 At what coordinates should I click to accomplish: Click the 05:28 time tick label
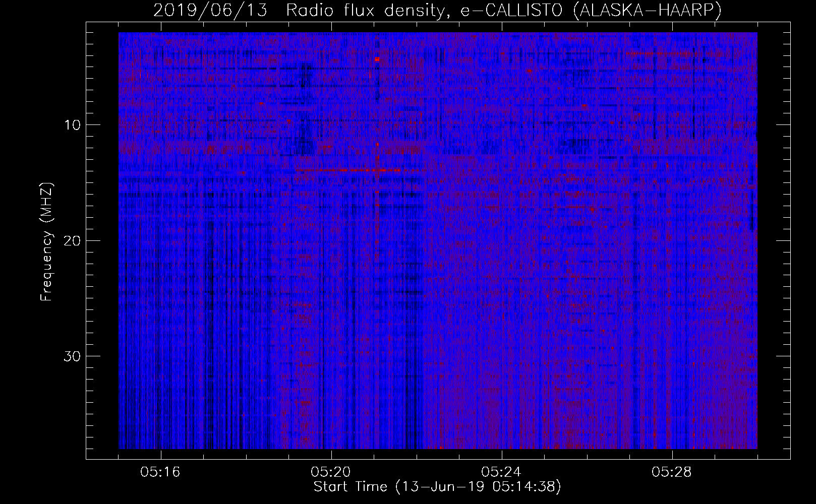coord(672,472)
